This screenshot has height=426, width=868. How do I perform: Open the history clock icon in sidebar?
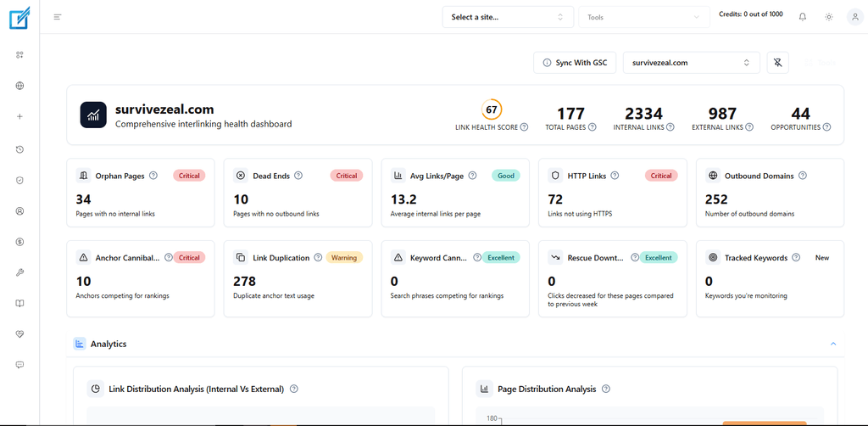(x=20, y=149)
